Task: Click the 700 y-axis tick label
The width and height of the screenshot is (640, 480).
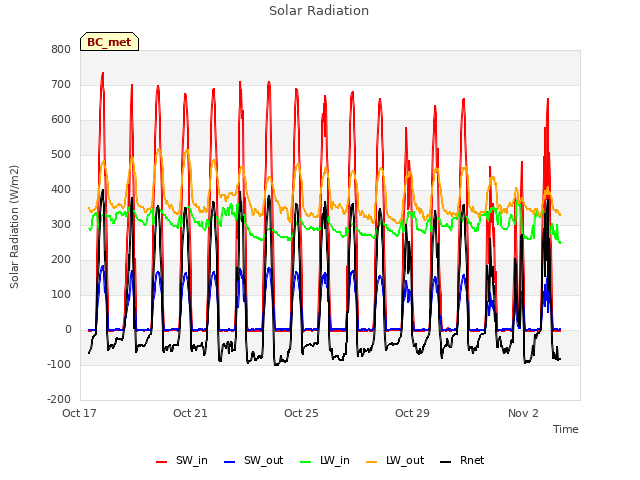Action: [61, 84]
